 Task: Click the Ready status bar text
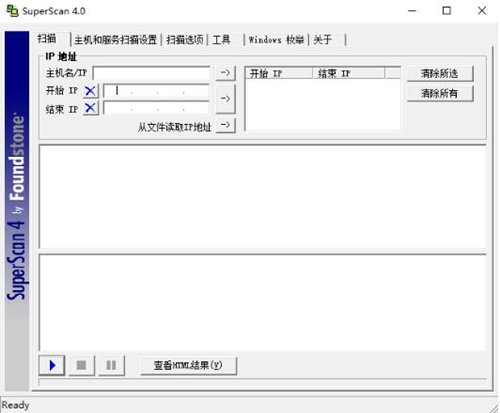pos(15,405)
